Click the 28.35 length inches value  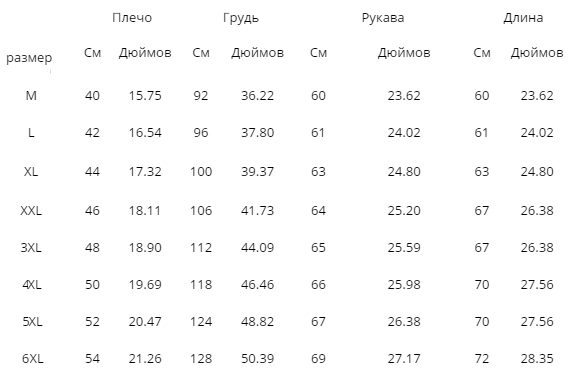tap(537, 359)
